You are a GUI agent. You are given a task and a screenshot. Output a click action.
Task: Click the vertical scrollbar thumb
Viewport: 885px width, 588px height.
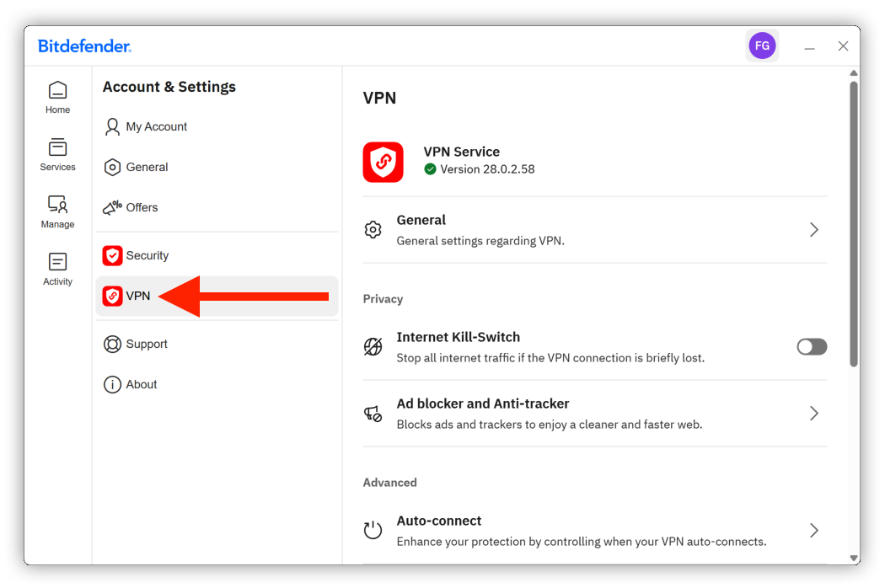tap(854, 224)
